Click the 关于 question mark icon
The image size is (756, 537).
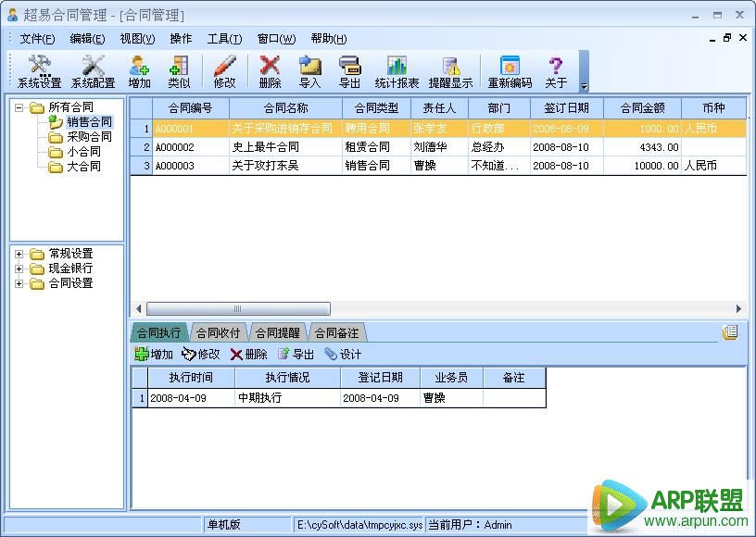554,69
